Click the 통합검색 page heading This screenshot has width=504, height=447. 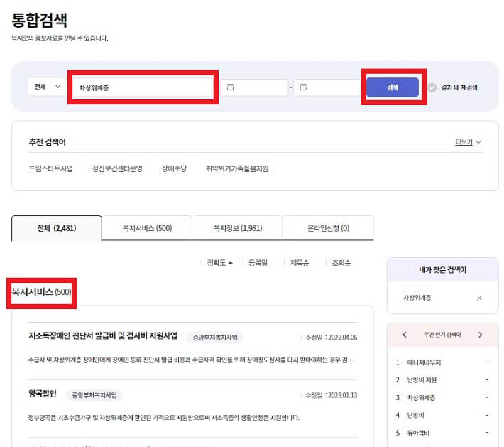[x=39, y=20]
